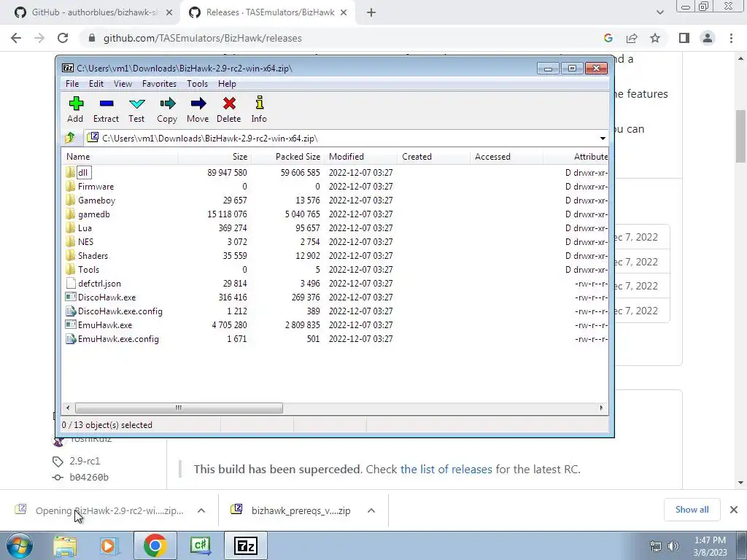The width and height of the screenshot is (747, 560).
Task: Open a new Chrome tab
Action: coord(371,13)
